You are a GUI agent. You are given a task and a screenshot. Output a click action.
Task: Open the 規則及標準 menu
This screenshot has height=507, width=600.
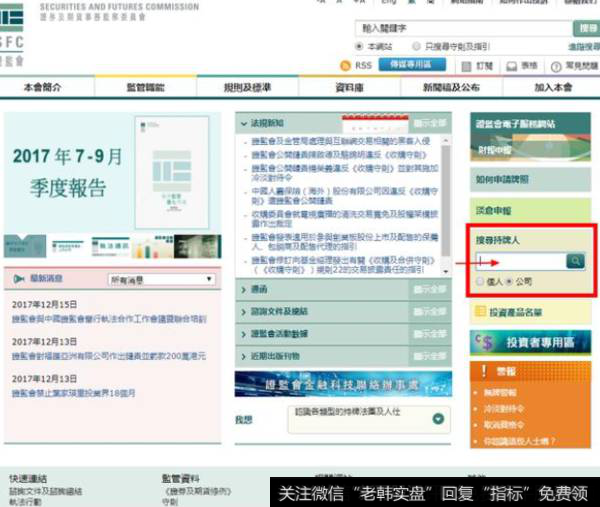(x=247, y=87)
